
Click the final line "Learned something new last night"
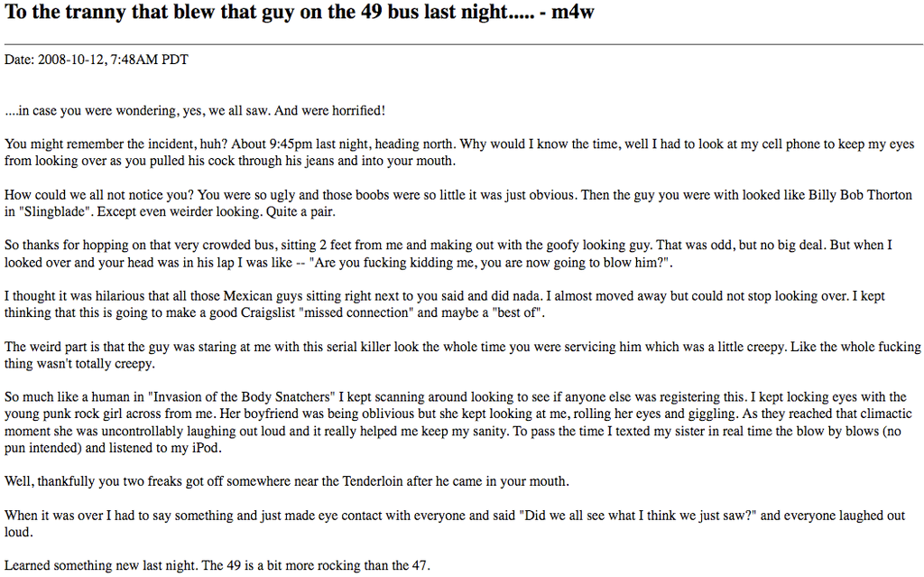[217, 566]
